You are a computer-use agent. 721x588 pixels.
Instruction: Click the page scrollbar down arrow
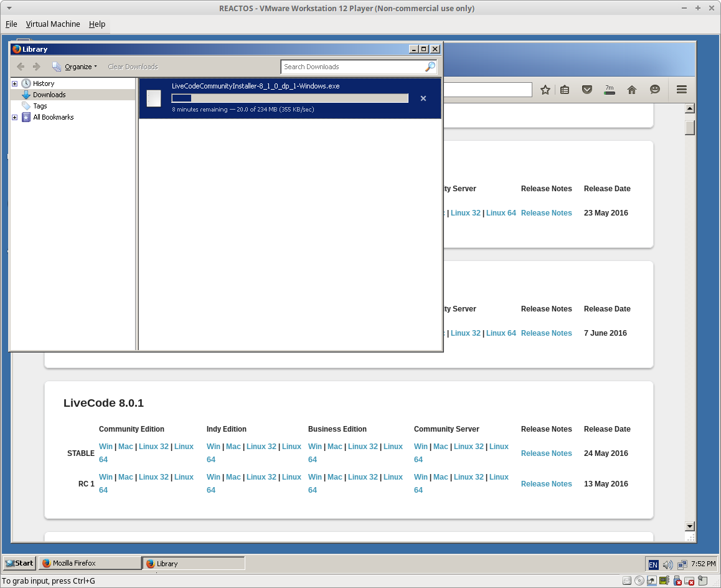click(689, 526)
